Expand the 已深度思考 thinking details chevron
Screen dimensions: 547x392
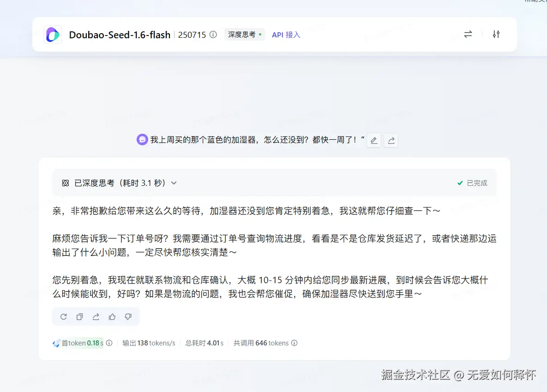[174, 183]
